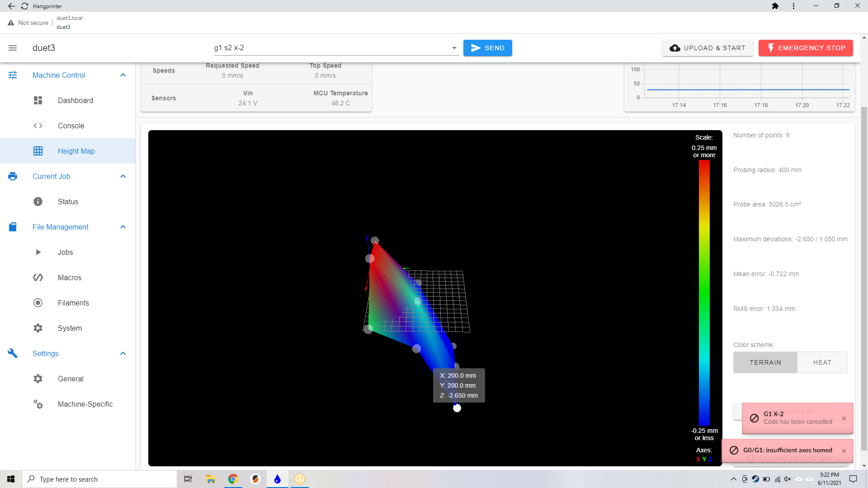Image resolution: width=868 pixels, height=488 pixels.
Task: Click the General gear icon
Action: 38,379
